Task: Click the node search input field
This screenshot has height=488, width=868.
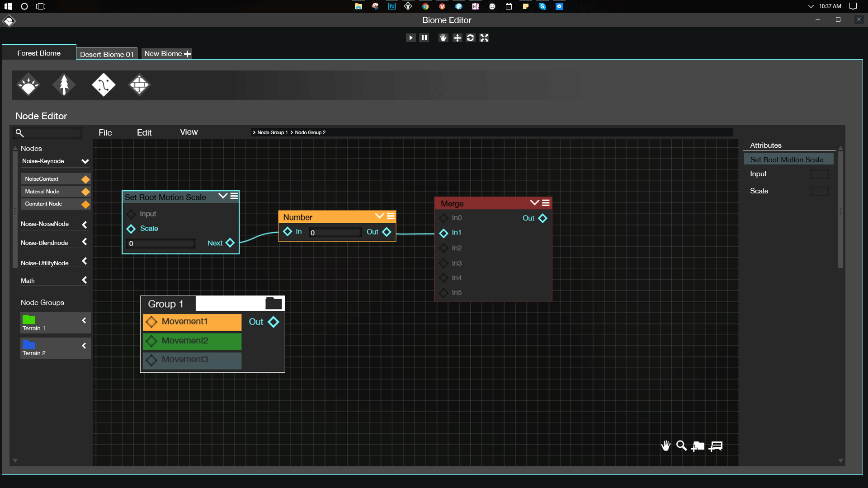Action: [53, 133]
